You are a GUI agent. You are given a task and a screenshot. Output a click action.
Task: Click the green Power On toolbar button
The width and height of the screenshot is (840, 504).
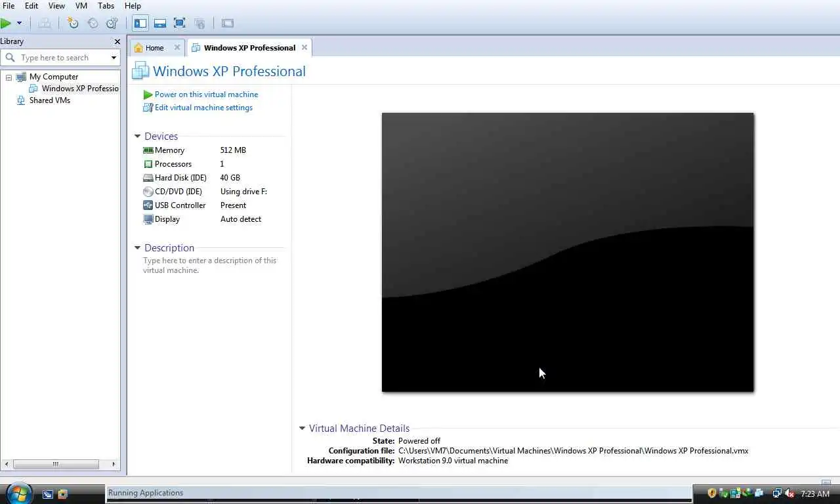[6, 23]
